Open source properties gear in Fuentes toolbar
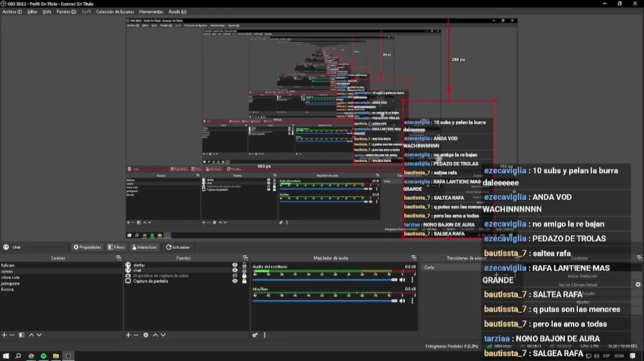The width and height of the screenshot is (644, 361). coord(146,335)
